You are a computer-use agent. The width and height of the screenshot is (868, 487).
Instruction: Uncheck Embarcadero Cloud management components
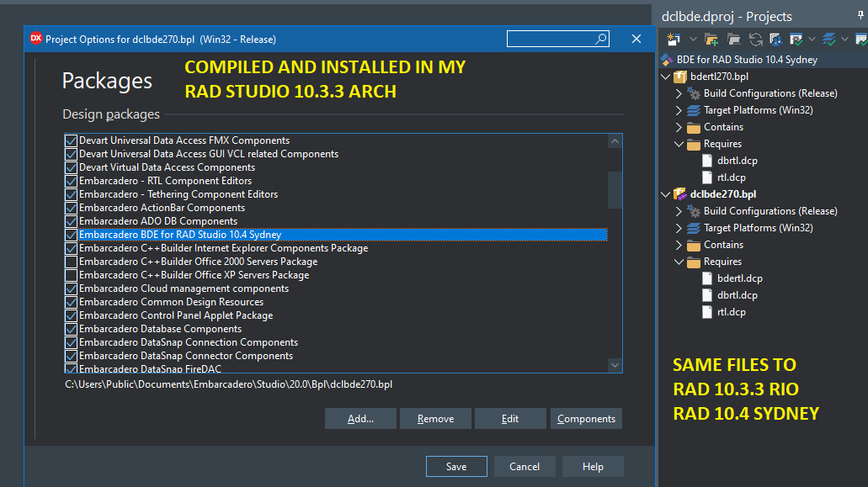click(71, 288)
